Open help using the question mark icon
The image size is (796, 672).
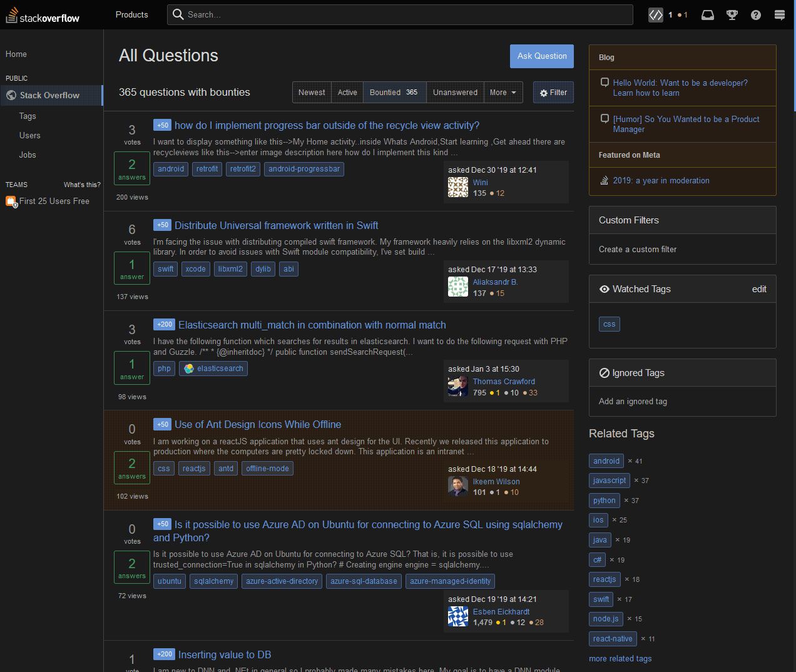755,14
